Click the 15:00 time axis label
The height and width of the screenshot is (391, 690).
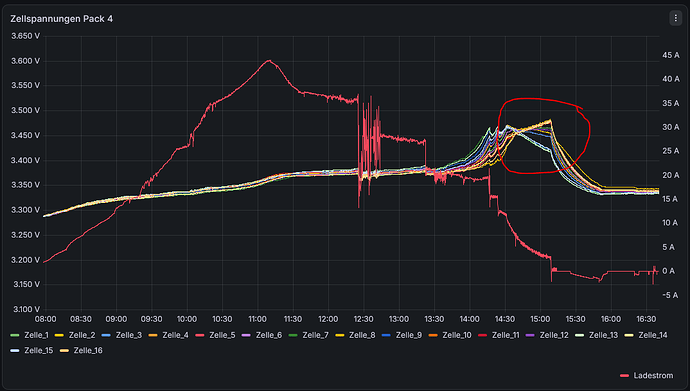(540, 319)
